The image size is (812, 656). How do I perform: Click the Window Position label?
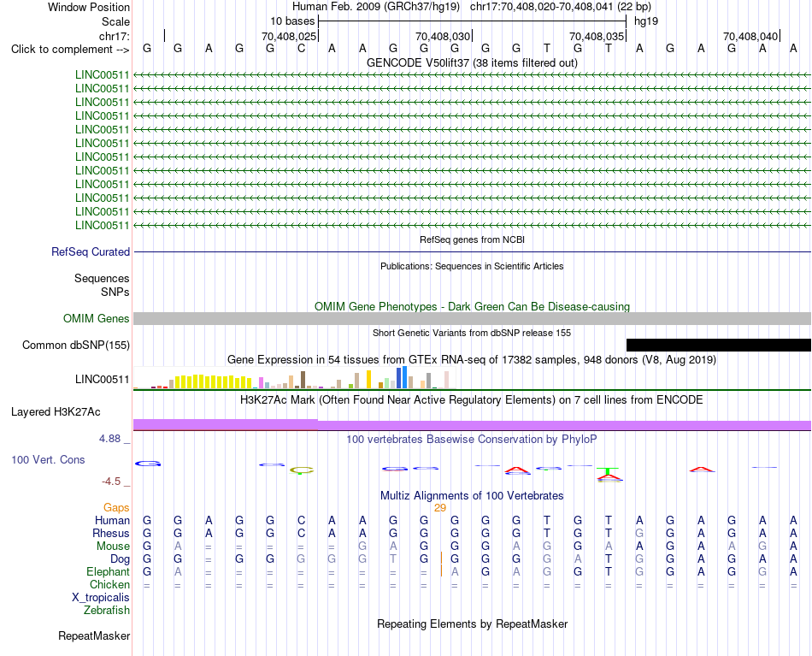pyautogui.click(x=89, y=7)
